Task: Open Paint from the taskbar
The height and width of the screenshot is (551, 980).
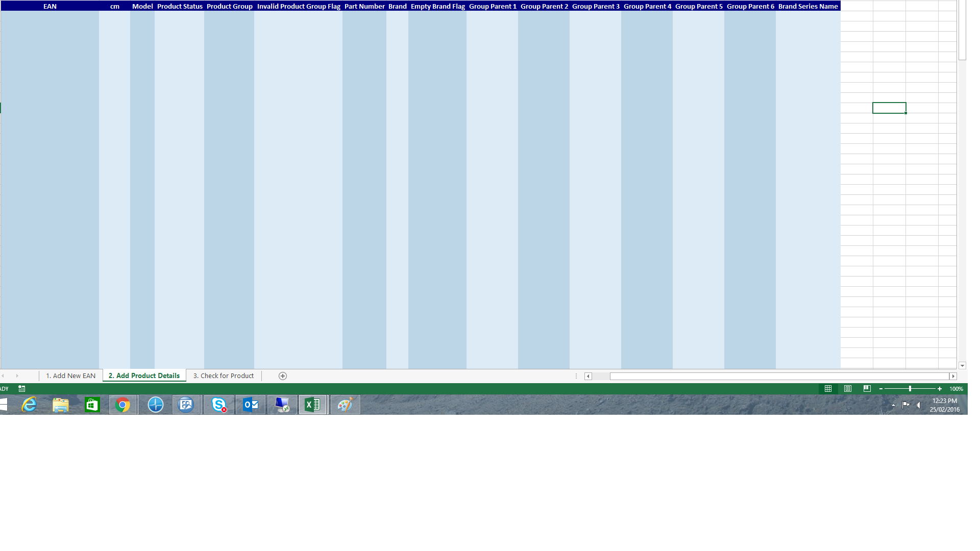Action: coord(345,405)
